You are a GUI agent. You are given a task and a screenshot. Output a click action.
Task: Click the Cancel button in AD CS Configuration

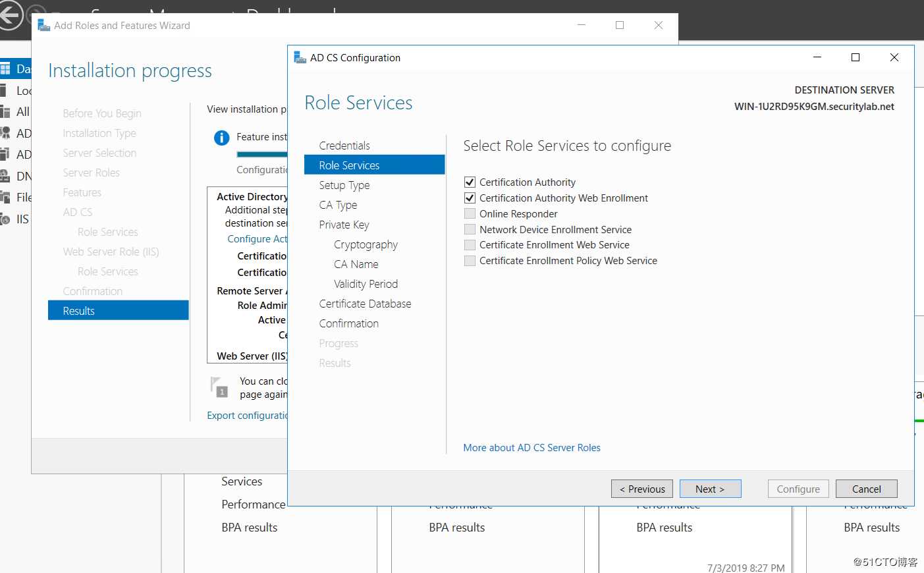tap(866, 489)
